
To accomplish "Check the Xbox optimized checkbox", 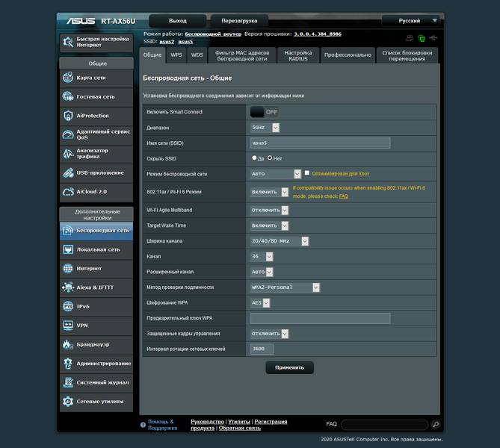I will 306,172.
